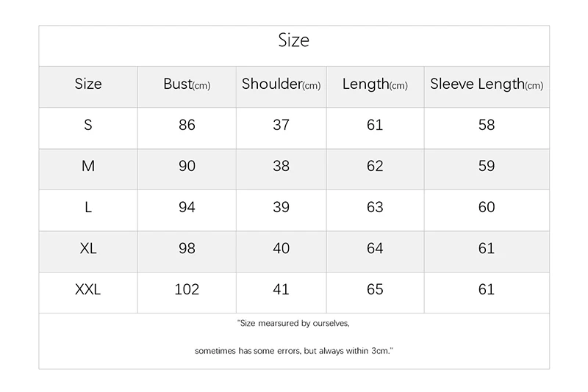Click the bust value 86 for S
Viewport: 588px width, 392px height.
click(187, 125)
